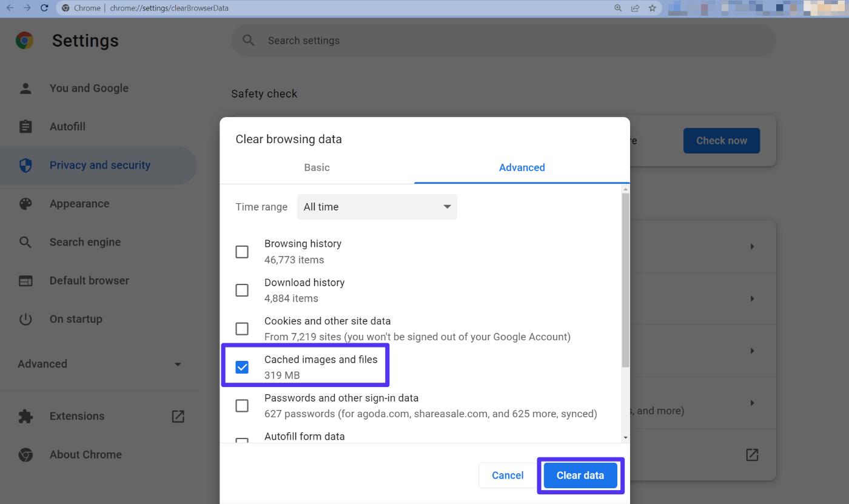Screen dimensions: 849x504
Task: Open the Extensions puzzle icon
Action: 25,416
